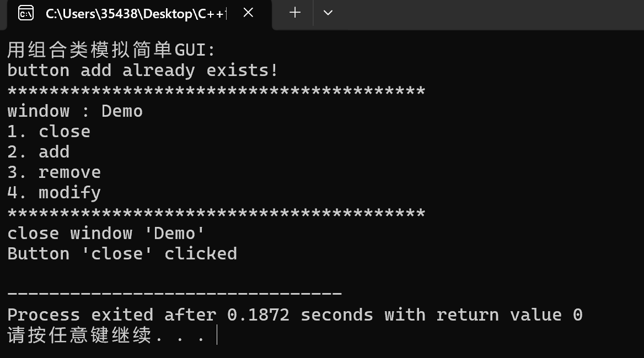Screen dimensions: 644x358
Task: Click the 'Process exited after 0.1872 seconds' line
Action: point(295,315)
